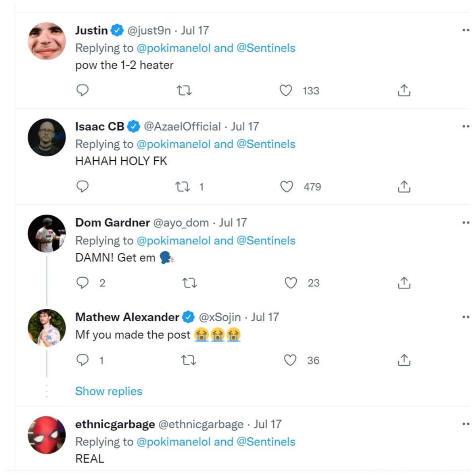Image resolution: width=476 pixels, height=476 pixels.
Task: Share Isaac CB's tweet
Action: (x=404, y=186)
